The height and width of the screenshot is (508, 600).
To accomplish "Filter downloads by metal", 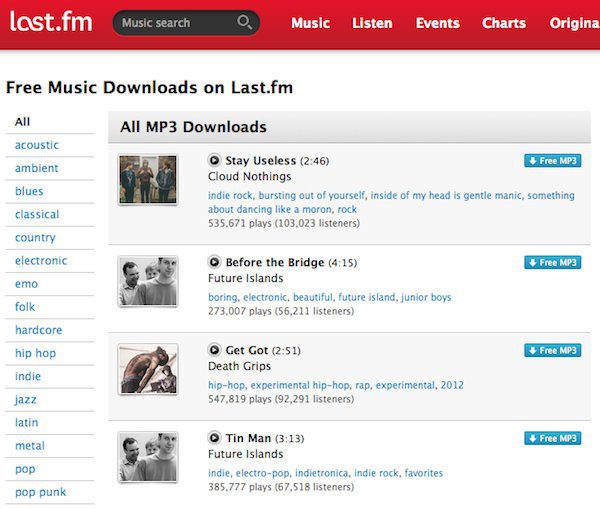I will tap(30, 446).
